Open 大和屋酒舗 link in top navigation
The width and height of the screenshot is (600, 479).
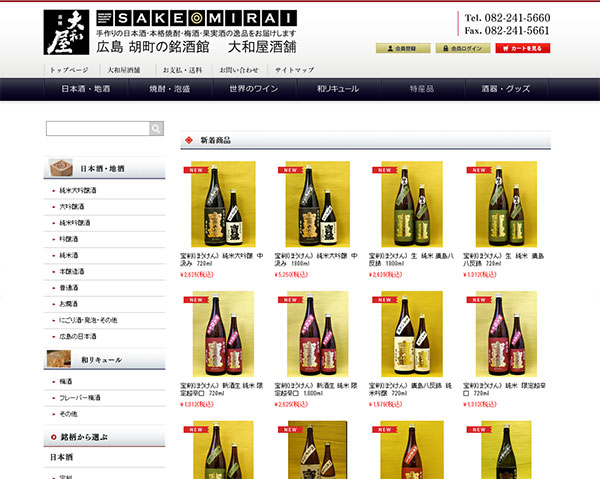pos(124,70)
